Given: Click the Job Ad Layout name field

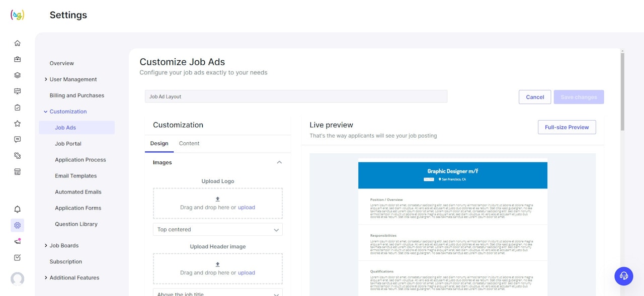Looking at the screenshot, I should [x=296, y=96].
